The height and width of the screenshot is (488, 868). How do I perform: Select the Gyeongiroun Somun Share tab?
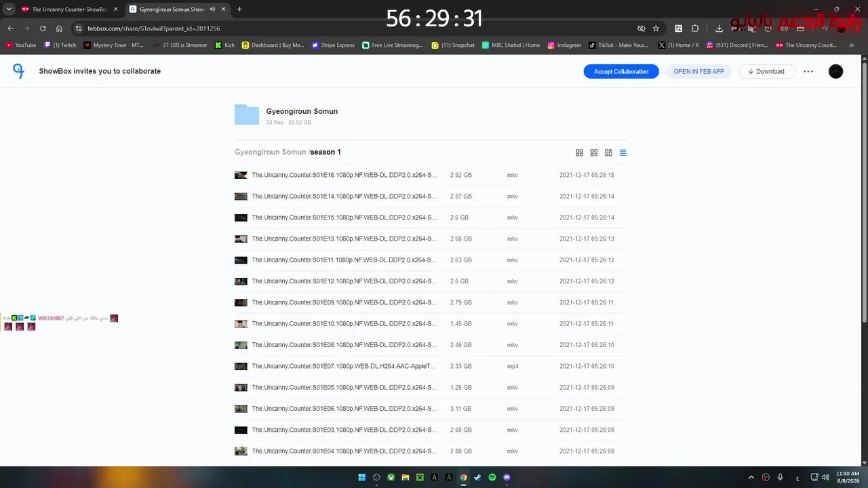(178, 9)
